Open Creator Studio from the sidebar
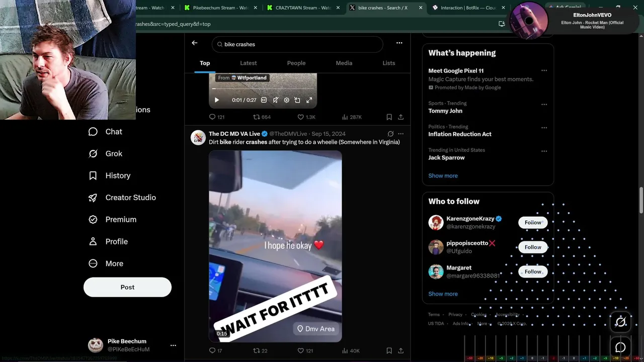644x362 pixels. tap(122, 198)
